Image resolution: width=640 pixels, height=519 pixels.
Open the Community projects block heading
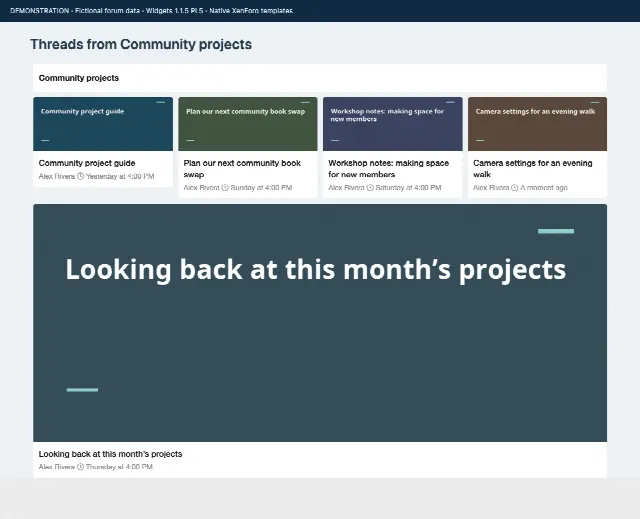79,78
